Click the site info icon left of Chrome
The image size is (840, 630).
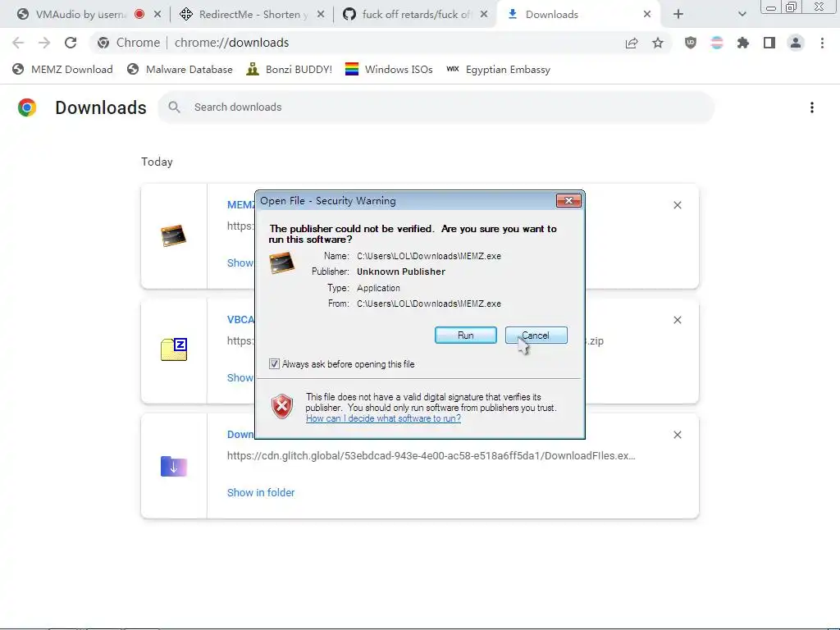point(103,43)
